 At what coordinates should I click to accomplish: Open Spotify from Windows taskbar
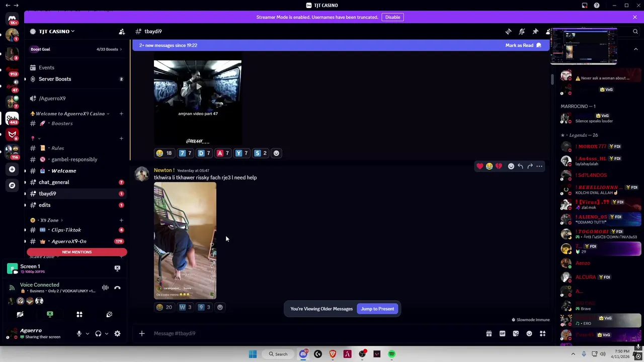[392, 354]
